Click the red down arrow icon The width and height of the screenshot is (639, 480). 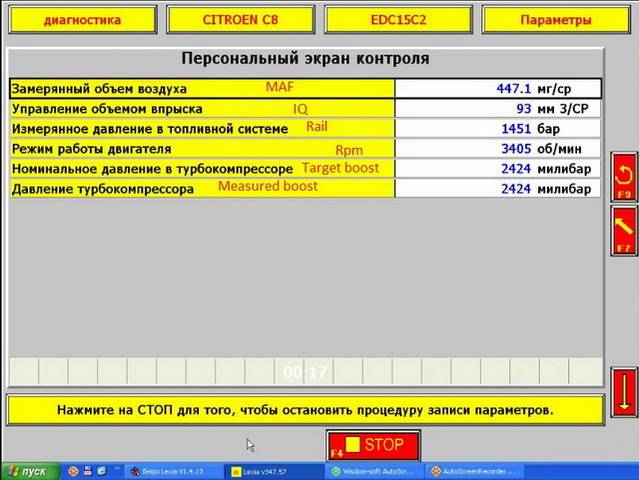[624, 390]
